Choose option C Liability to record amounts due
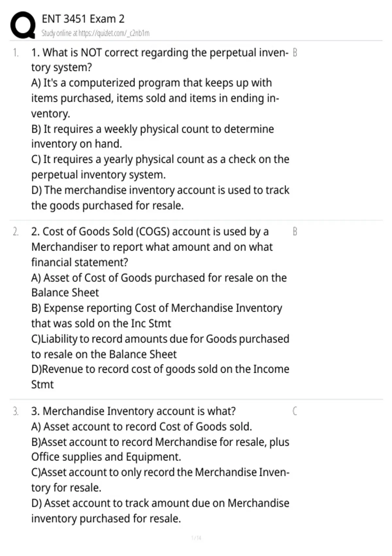 click(160, 346)
